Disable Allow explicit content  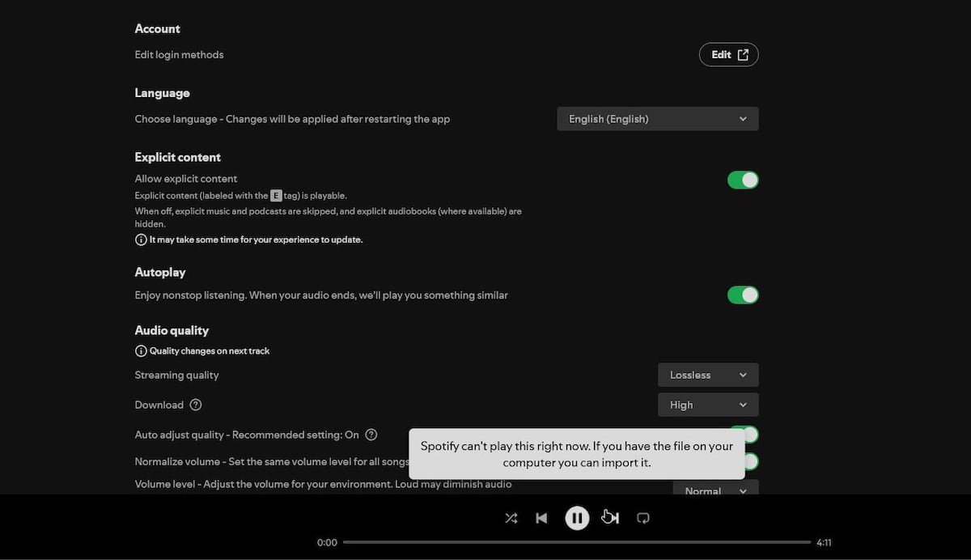(743, 180)
